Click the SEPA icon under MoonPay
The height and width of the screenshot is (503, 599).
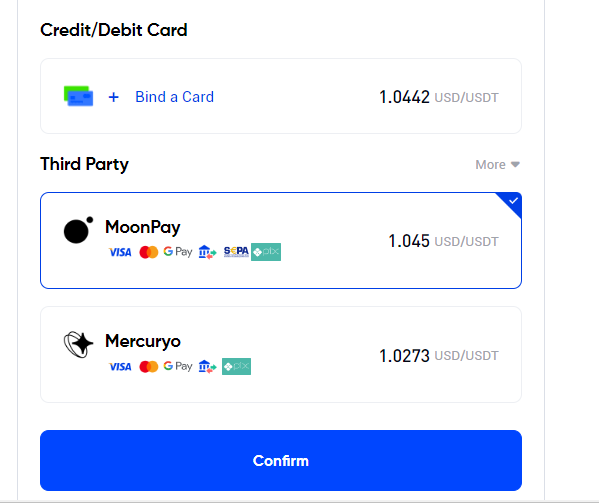(236, 251)
